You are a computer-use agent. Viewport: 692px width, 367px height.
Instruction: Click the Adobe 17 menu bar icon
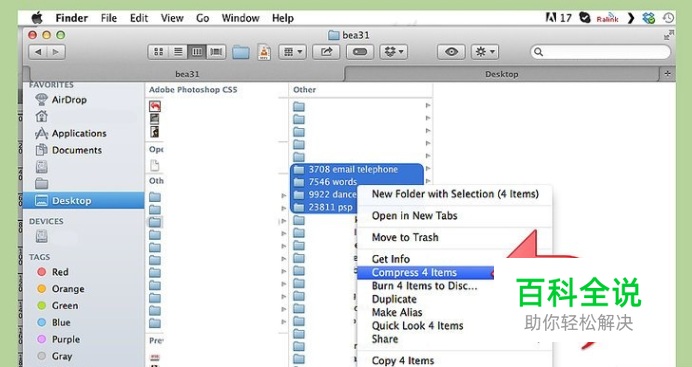[558, 18]
